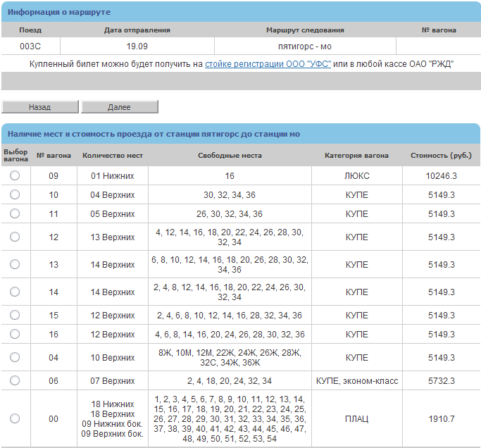Choose wagon 14 radio button
This screenshot has height=448, width=481.
pos(15,292)
